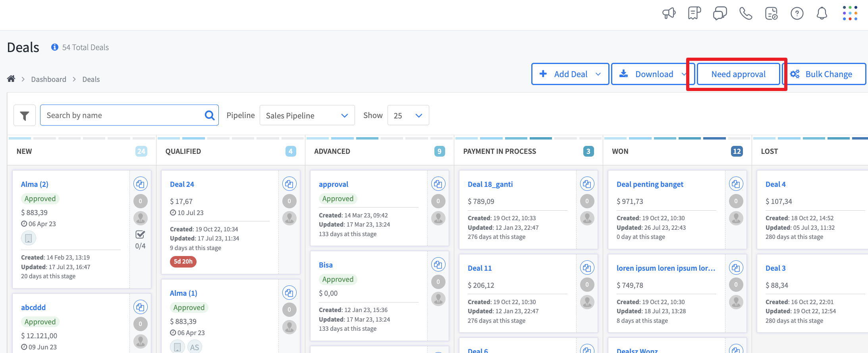Image resolution: width=868 pixels, height=353 pixels.
Task: Click the 0/4 task count on Alma (2)
Action: pos(140,246)
